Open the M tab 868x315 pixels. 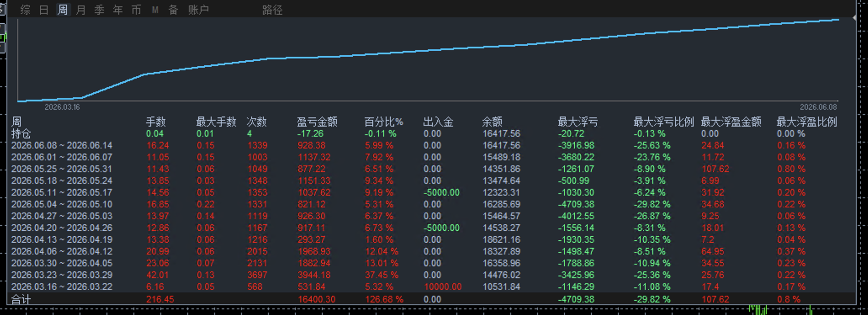[x=155, y=10]
